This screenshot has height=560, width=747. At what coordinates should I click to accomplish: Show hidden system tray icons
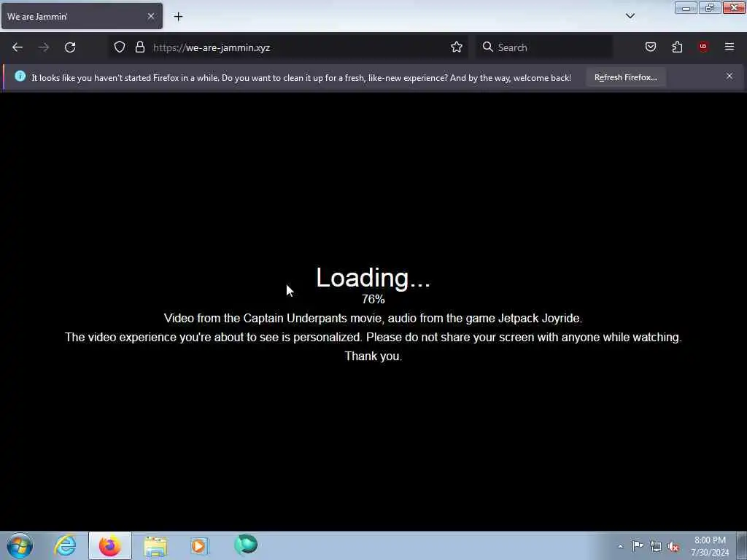(620, 547)
